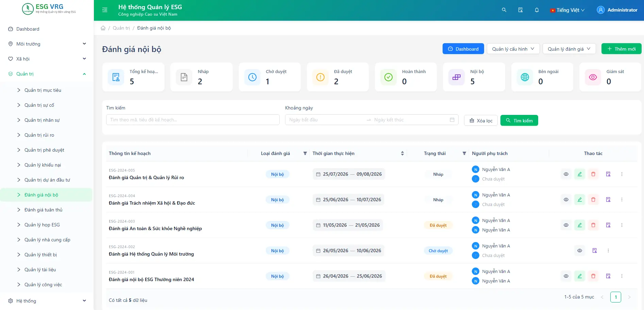Click the Tìm kiếm text input field

193,120
